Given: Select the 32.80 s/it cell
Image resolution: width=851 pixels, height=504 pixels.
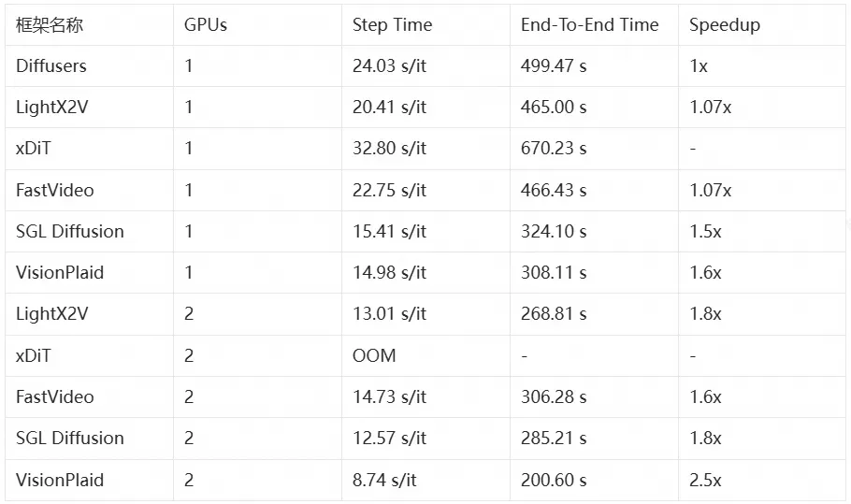Looking at the screenshot, I should pos(389,149).
